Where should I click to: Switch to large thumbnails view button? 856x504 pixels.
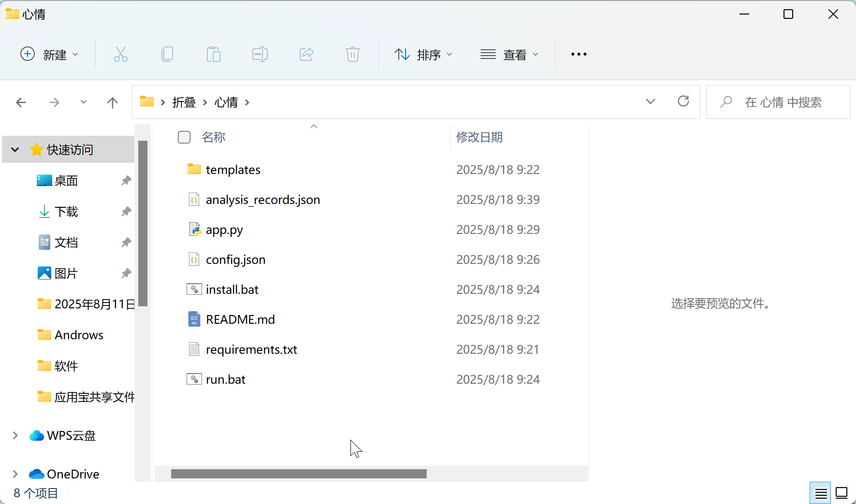tap(841, 493)
